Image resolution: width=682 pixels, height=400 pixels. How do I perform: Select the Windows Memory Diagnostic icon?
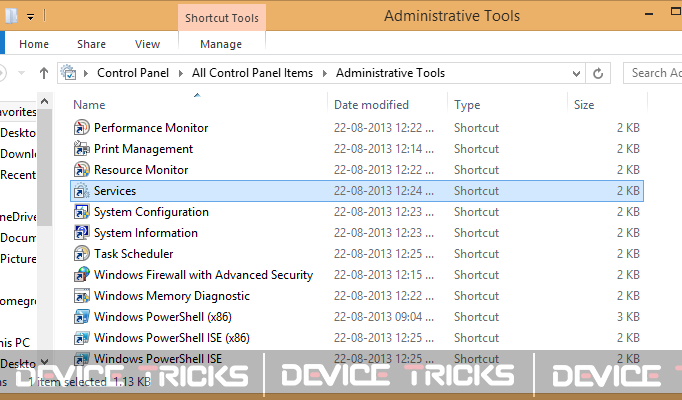pyautogui.click(x=81, y=296)
